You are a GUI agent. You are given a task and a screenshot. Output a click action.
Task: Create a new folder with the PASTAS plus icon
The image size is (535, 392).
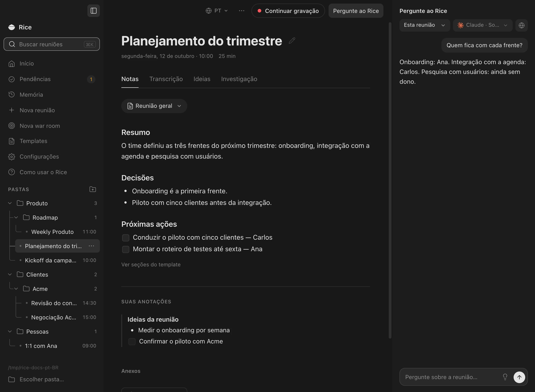pos(93,189)
